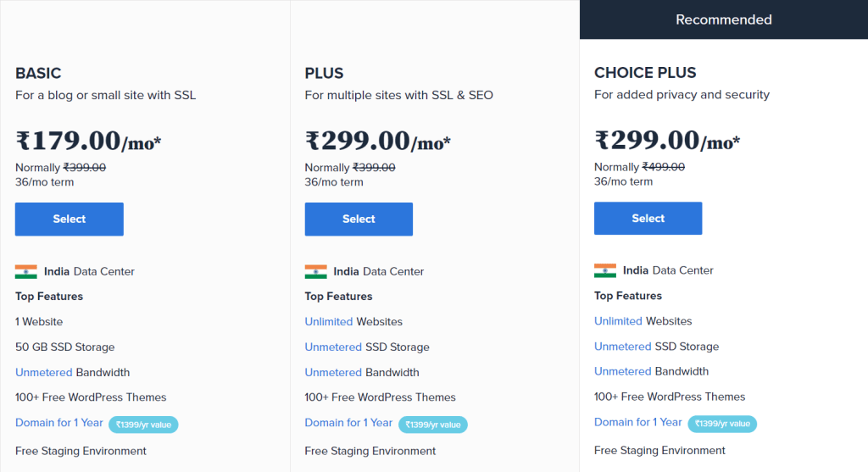Click Unmetered Bandwidth in CHOICE PLUS plan

[x=623, y=371]
